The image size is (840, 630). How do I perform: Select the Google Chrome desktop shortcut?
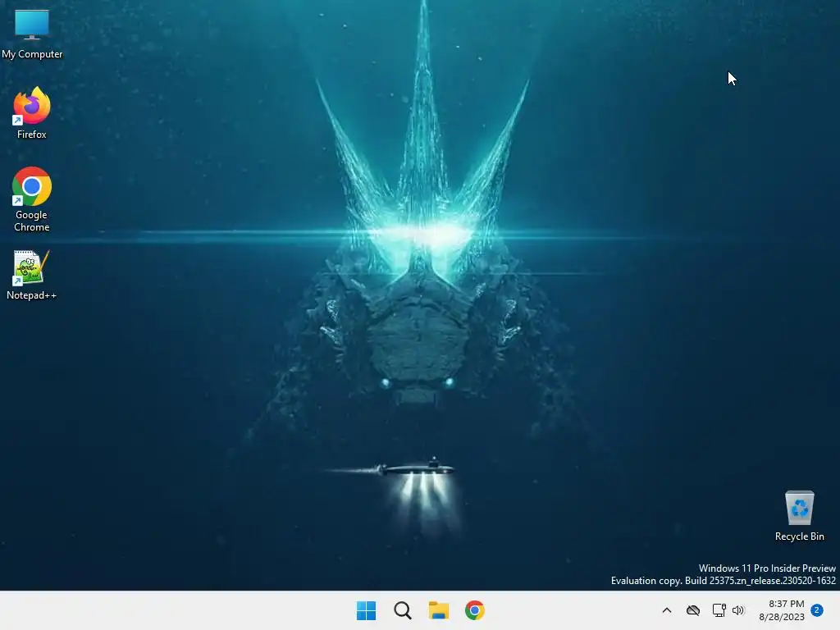[32, 199]
